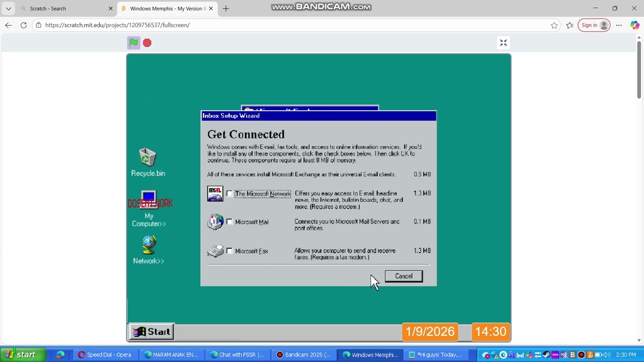Switch to Windows Memphis browser tab
The height and width of the screenshot is (362, 644).
167,9
